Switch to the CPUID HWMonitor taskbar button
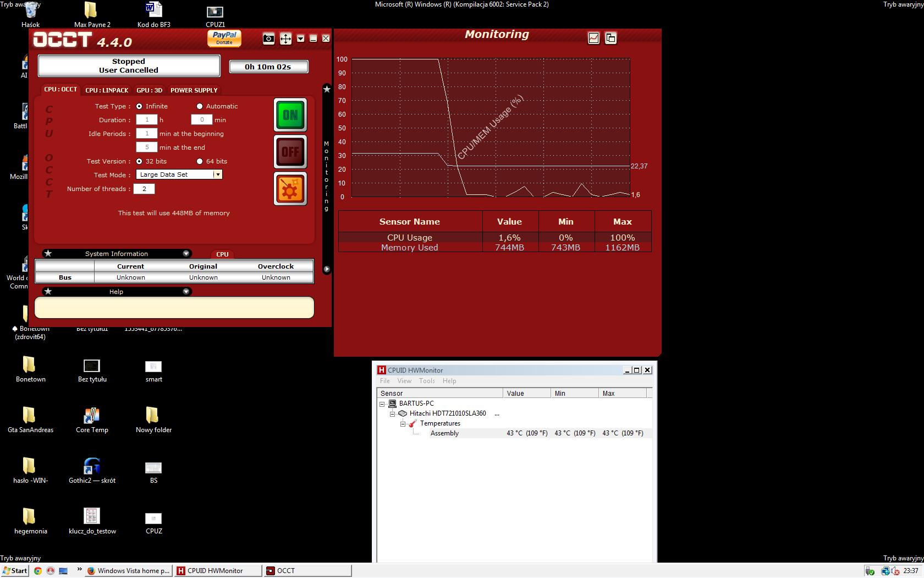 point(218,571)
